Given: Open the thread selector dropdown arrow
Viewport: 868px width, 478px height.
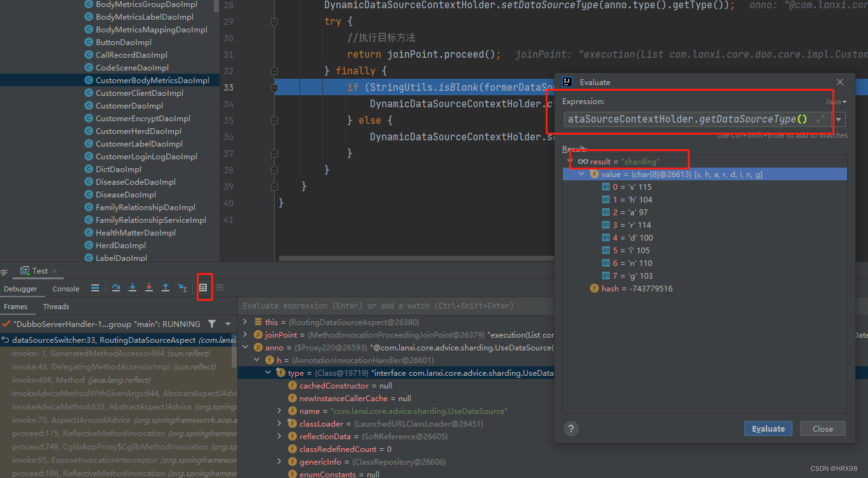Looking at the screenshot, I should click(x=228, y=324).
